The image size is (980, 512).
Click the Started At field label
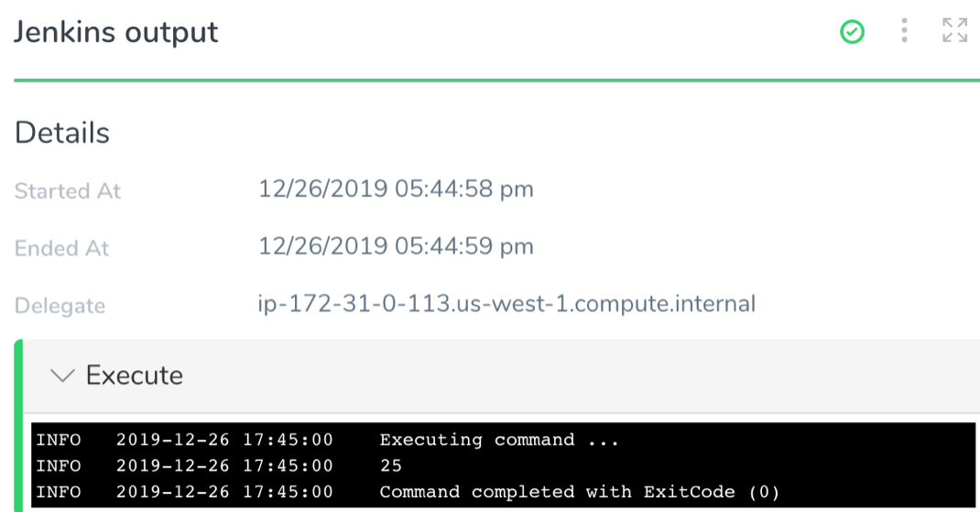pyautogui.click(x=68, y=191)
